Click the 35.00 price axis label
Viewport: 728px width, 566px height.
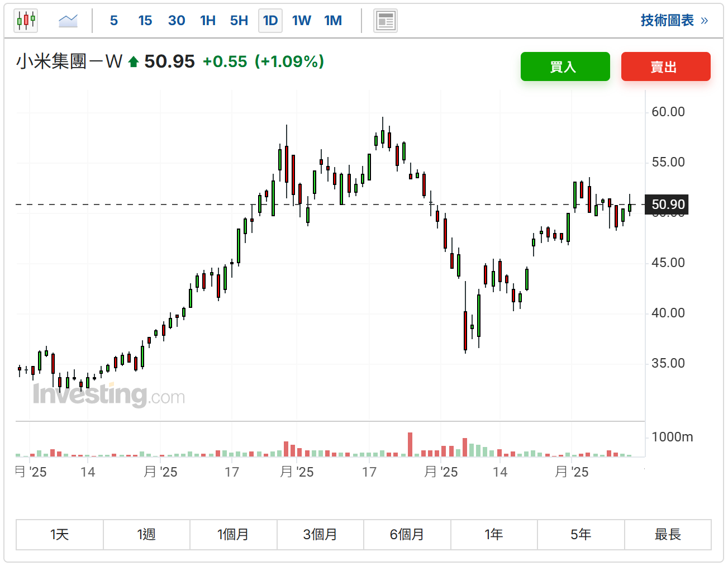coord(668,363)
